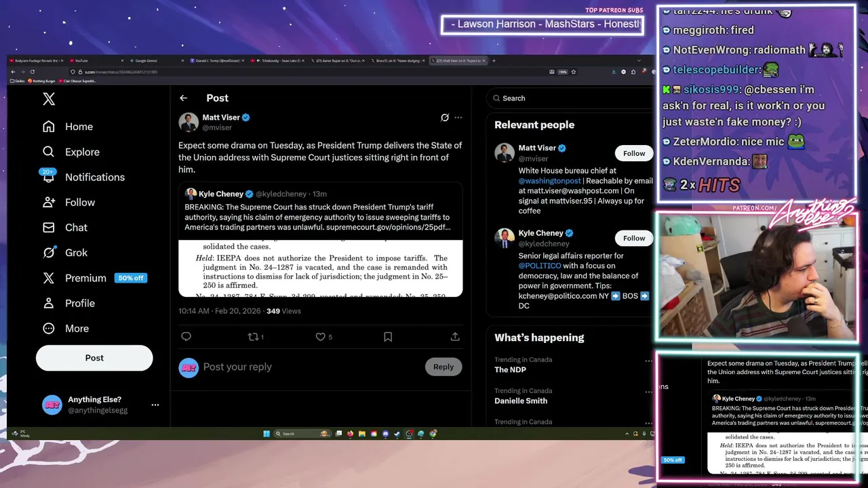868x488 pixels.
Task: Switch to the Tchaikovsky Swan Lake tab
Action: tap(277, 60)
